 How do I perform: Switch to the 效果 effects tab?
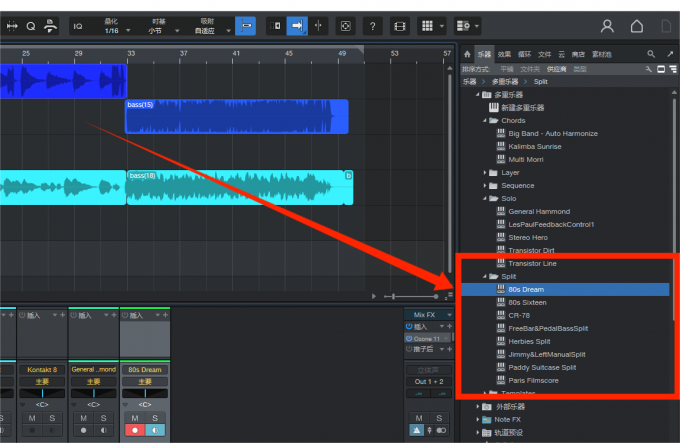(x=504, y=55)
